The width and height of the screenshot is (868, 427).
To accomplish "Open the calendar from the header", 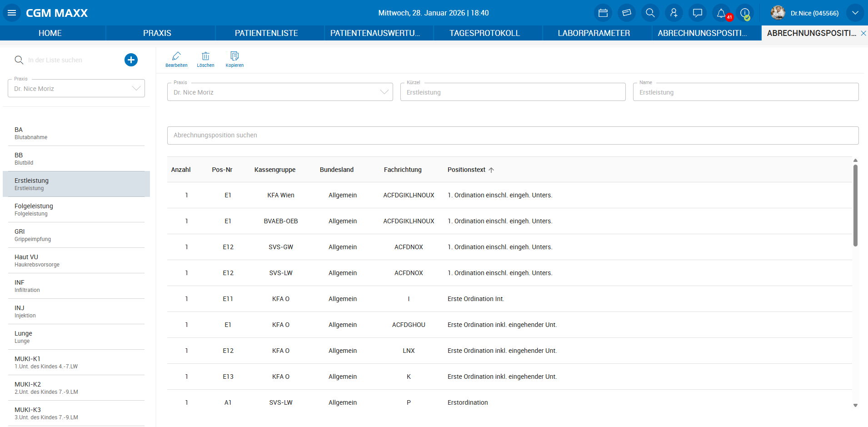I will 603,13.
